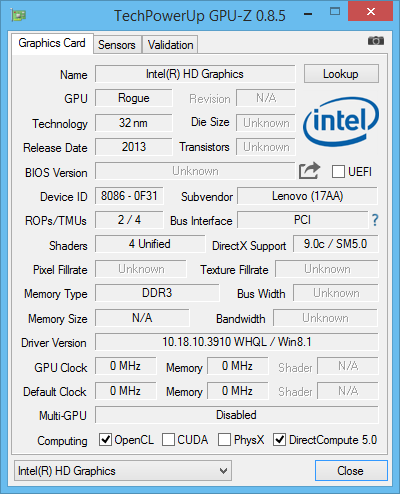Switch to the Sensors tab
The image size is (400, 494).
click(117, 45)
